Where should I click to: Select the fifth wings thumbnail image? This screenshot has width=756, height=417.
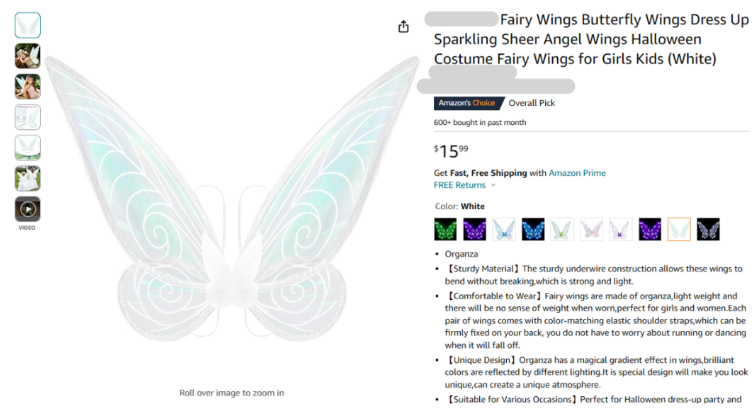point(28,148)
